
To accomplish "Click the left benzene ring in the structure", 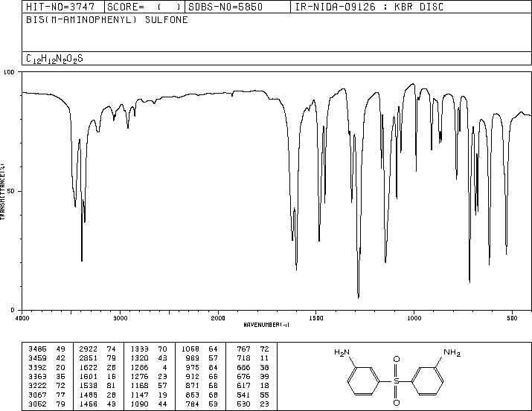I will click(363, 381).
